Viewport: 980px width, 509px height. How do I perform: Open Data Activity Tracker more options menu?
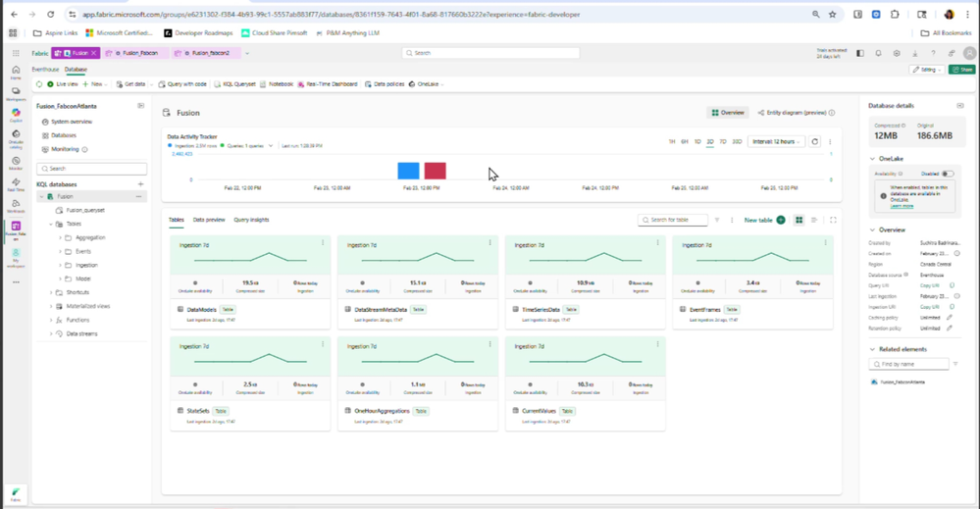pyautogui.click(x=830, y=142)
